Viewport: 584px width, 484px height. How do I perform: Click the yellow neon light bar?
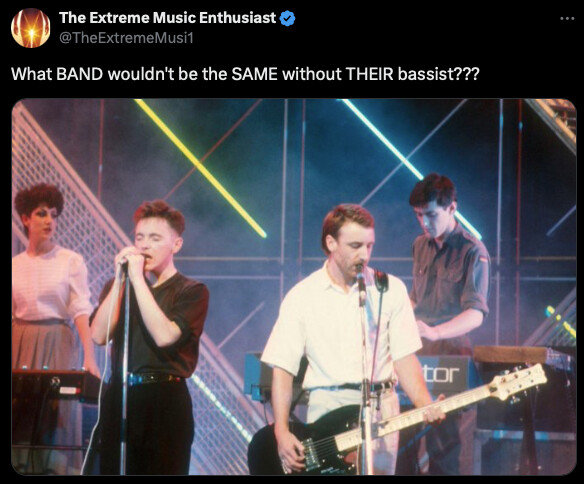point(200,168)
